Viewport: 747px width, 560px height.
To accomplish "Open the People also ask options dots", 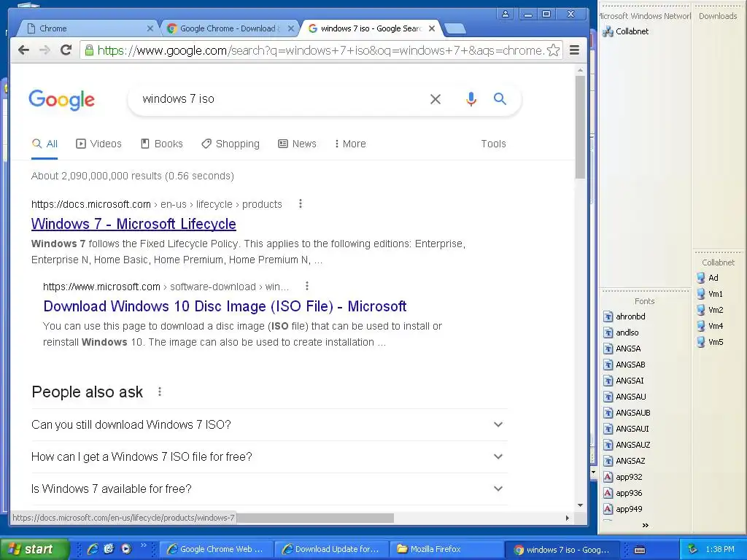I will 160,392.
